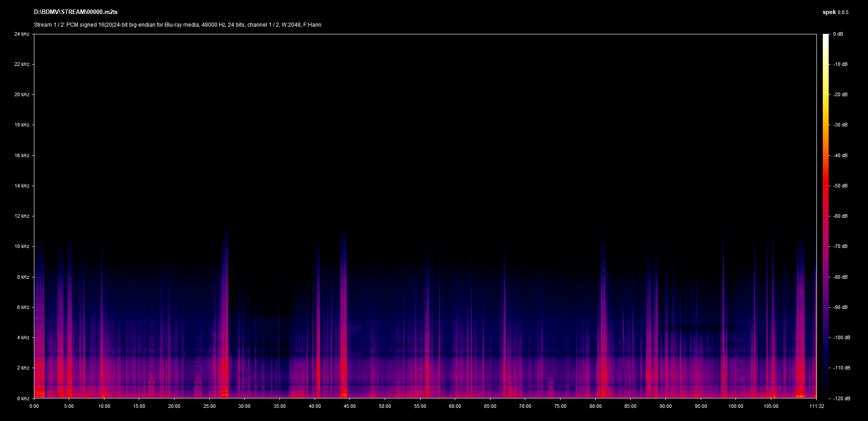Click the white top of dB color bar

pos(826,37)
